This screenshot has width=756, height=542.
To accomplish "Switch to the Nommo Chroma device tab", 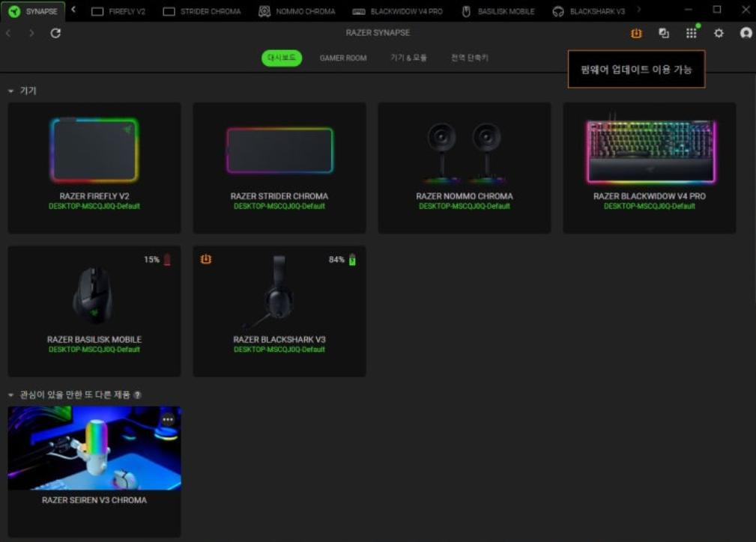I will pos(297,11).
